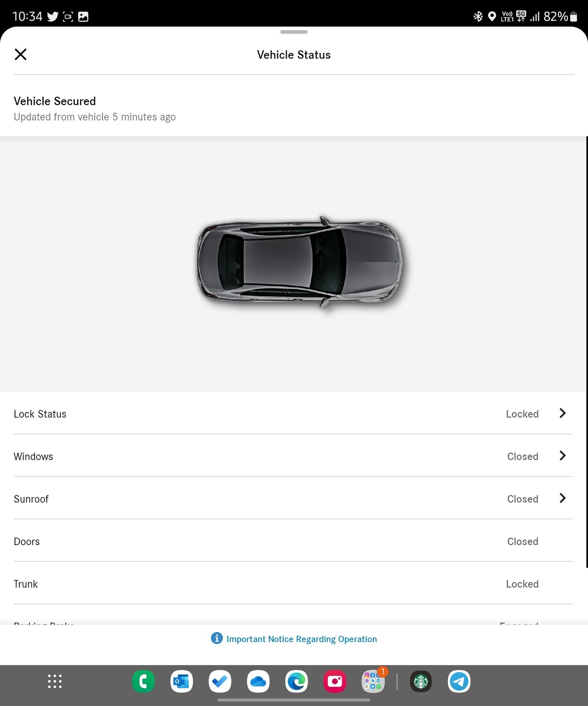Expand Sunroof status chevron
Image resolution: width=588 pixels, height=706 pixels.
click(x=562, y=498)
